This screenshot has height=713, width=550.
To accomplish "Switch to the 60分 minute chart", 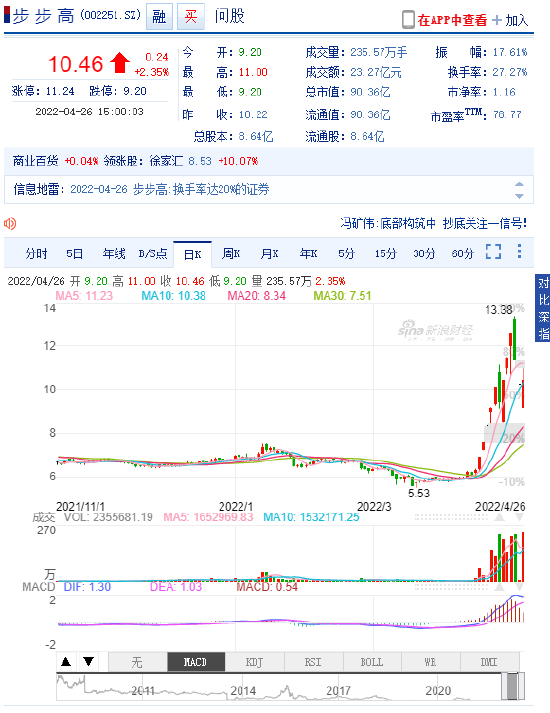I will coord(463,253).
